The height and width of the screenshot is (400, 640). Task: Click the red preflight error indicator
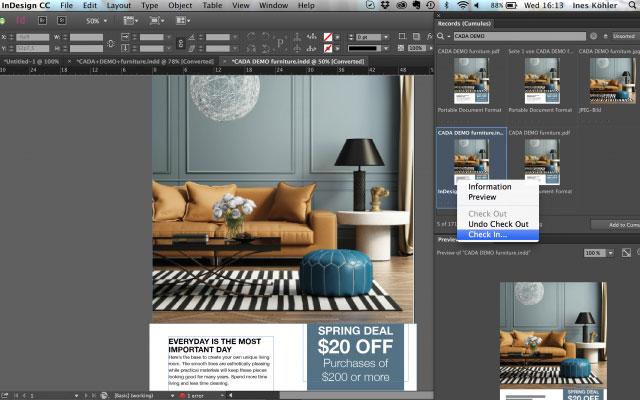pos(183,395)
